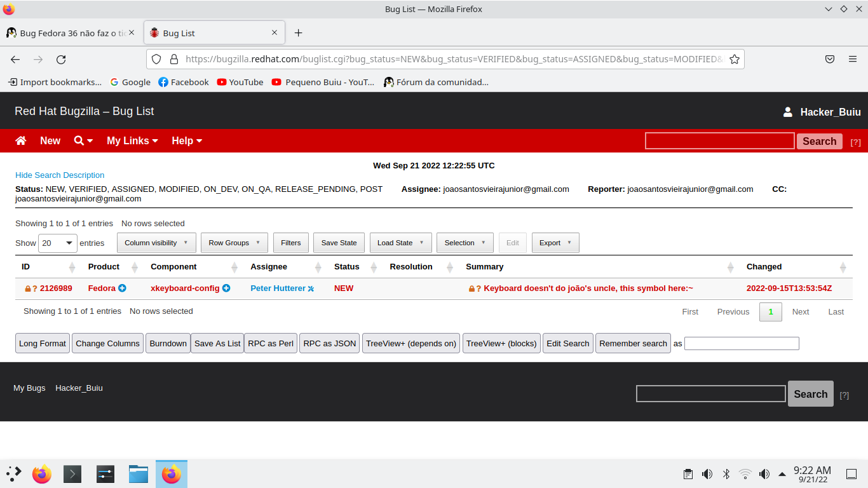Image resolution: width=868 pixels, height=488 pixels.
Task: Open the file manager in the taskbar
Action: (138, 474)
